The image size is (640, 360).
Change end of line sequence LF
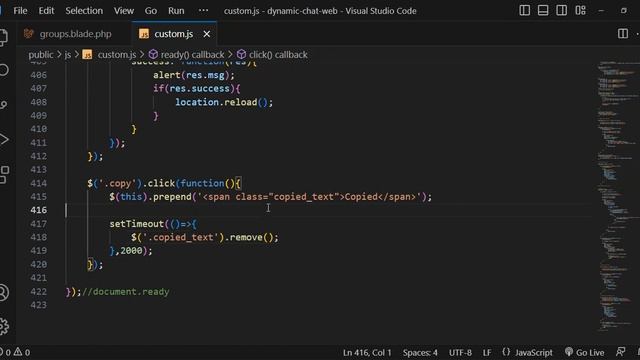click(x=487, y=352)
